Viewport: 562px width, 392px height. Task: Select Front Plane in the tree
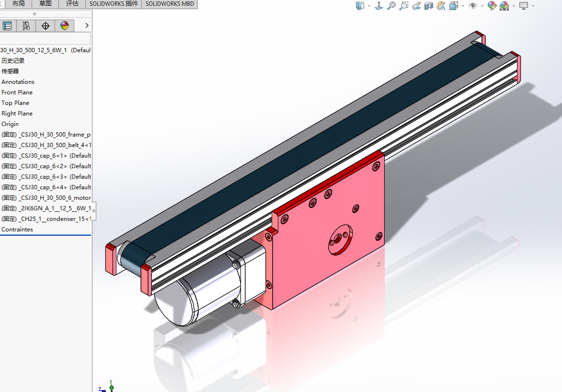point(17,92)
